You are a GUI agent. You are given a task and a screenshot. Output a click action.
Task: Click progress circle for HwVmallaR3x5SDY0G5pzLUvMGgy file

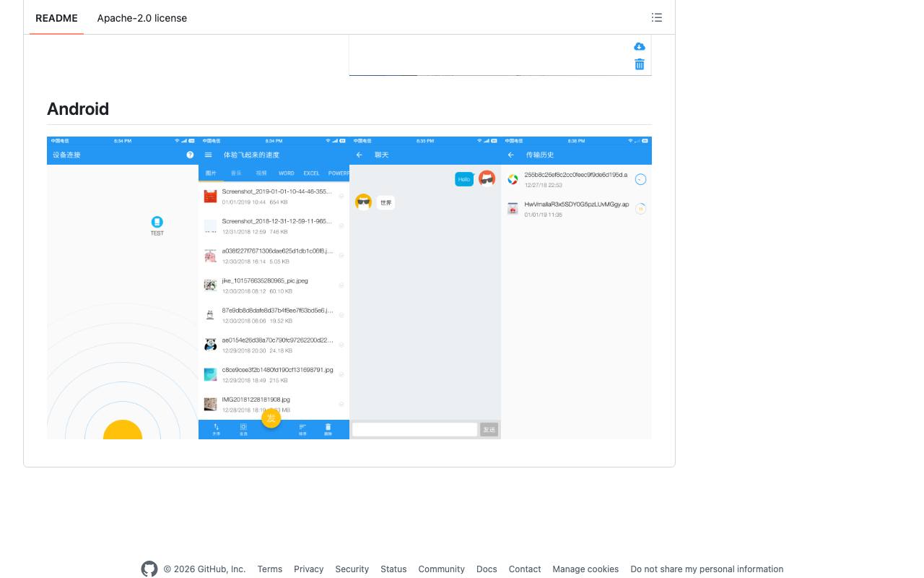point(640,209)
